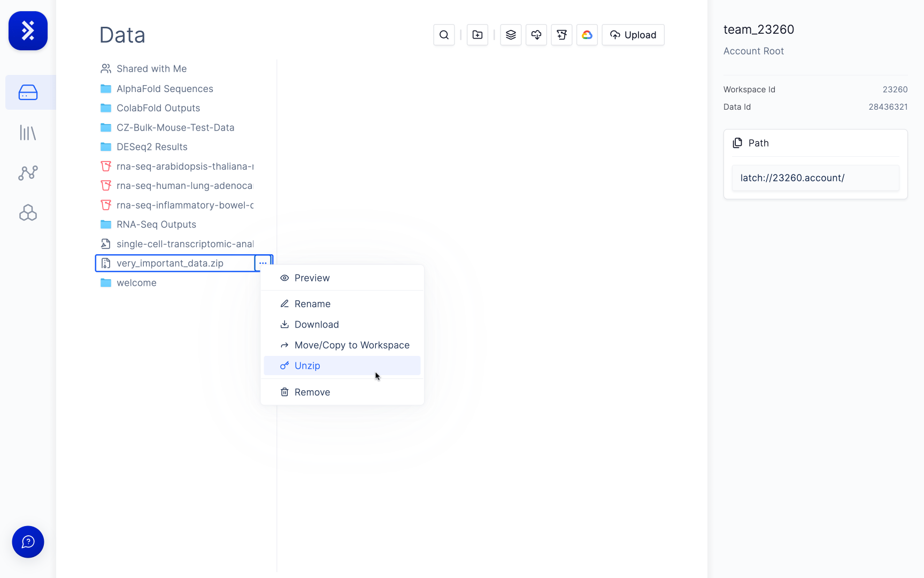The height and width of the screenshot is (578, 924).
Task: Open the library books sidebar icon
Action: coord(28,133)
